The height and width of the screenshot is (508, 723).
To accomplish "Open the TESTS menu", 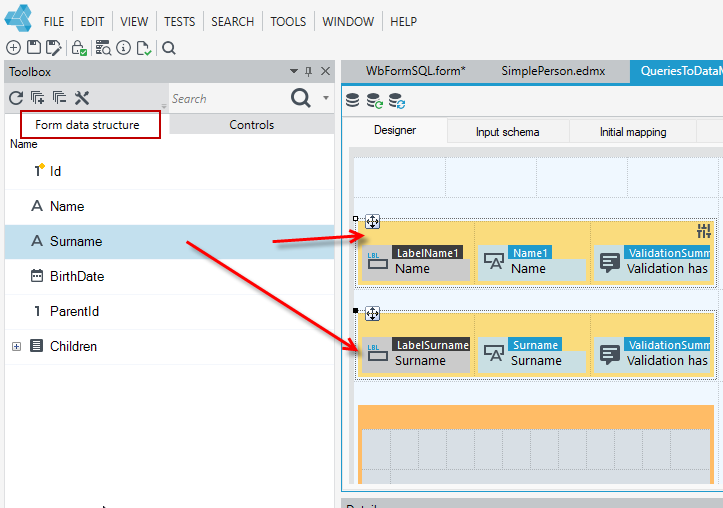I will 179,22.
